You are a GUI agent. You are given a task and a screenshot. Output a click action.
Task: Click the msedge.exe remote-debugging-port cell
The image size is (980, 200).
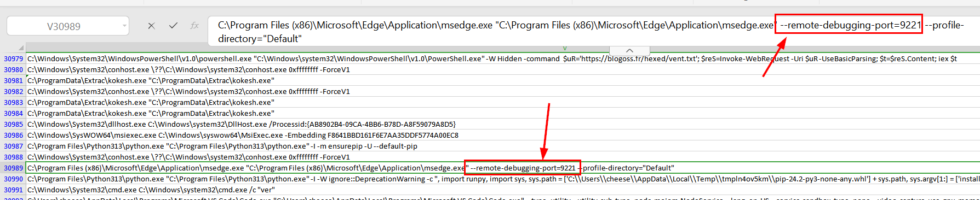(503, 168)
